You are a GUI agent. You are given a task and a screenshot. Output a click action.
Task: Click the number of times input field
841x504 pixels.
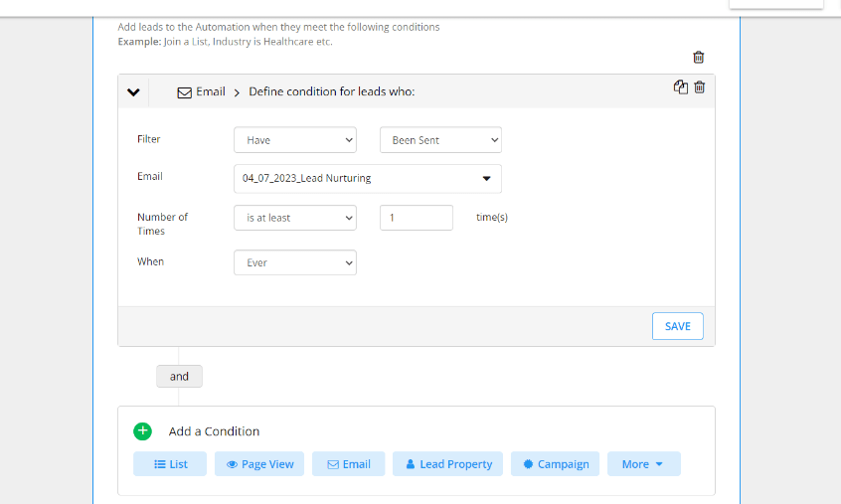point(417,218)
